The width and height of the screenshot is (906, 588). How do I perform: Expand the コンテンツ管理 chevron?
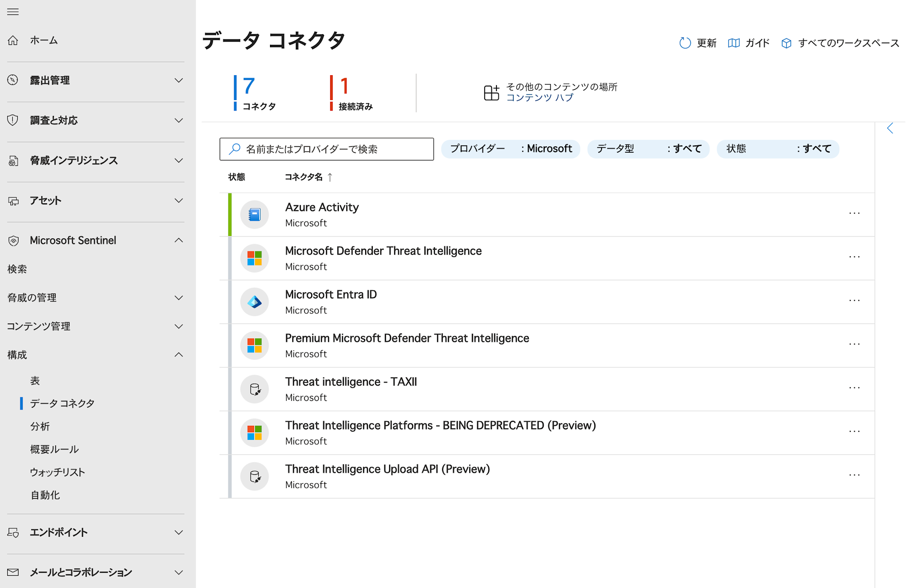coord(179,326)
